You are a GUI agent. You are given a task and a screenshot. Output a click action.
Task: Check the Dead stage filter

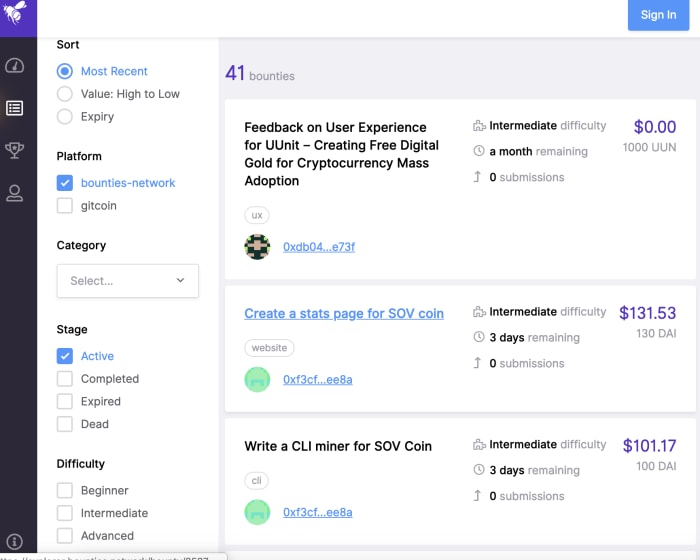[65, 424]
